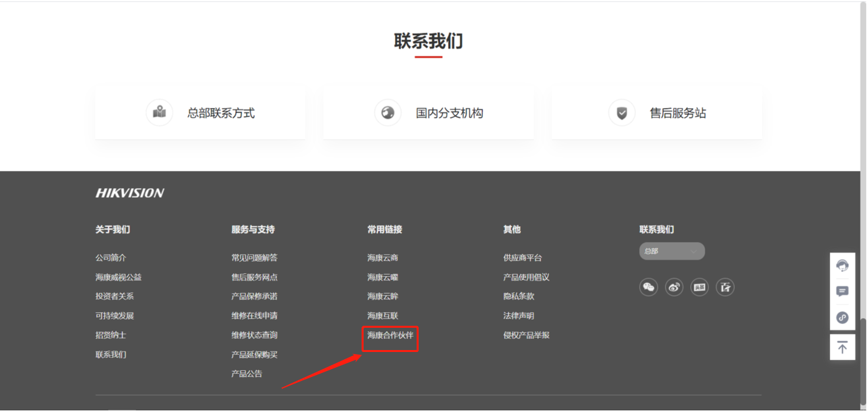The height and width of the screenshot is (411, 868).
Task: Visit the 海康互联 link
Action: click(383, 316)
